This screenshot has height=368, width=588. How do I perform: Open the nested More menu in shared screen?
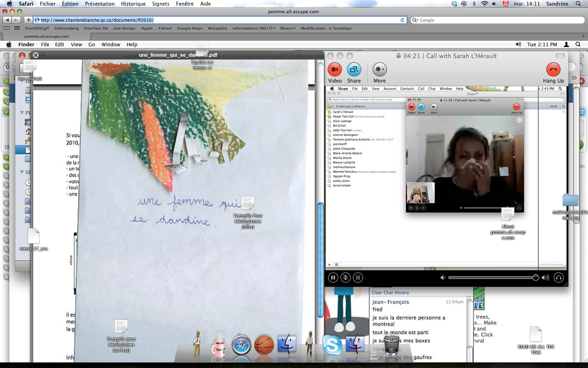[434, 107]
